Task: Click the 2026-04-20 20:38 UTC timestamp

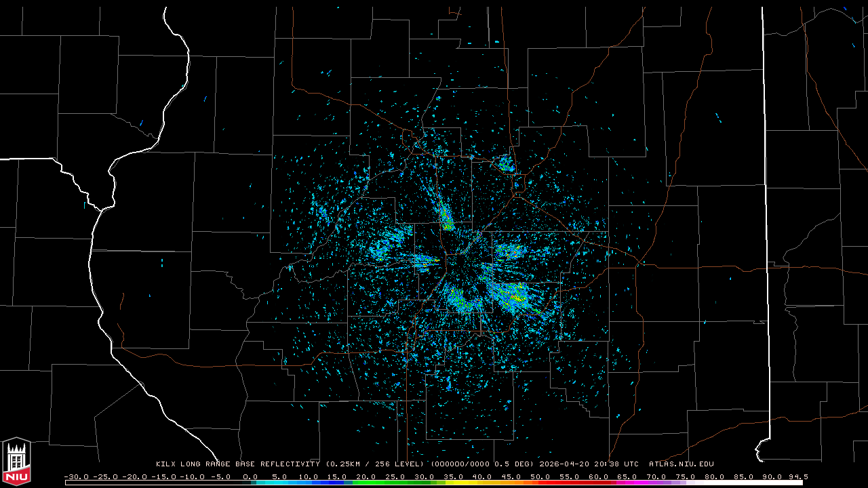Action: coord(589,464)
